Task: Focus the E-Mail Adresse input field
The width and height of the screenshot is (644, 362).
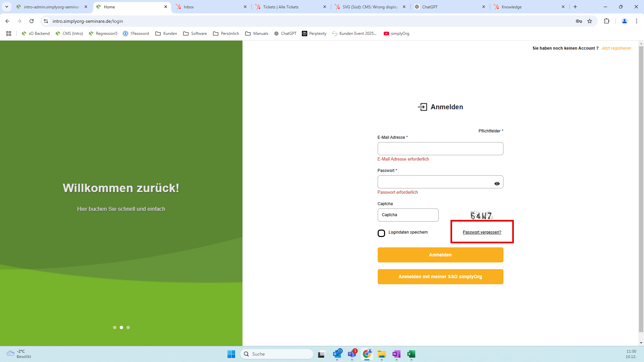Action: click(x=440, y=149)
